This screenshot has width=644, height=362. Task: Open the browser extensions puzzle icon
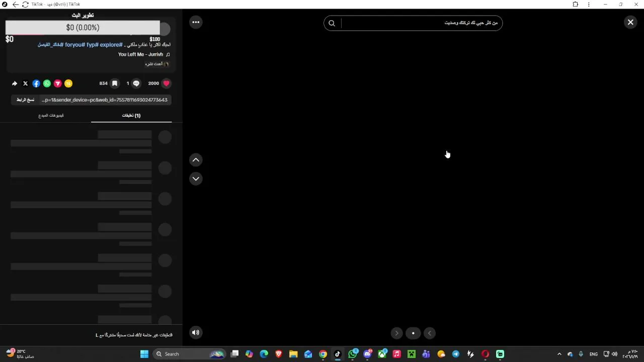576,5
